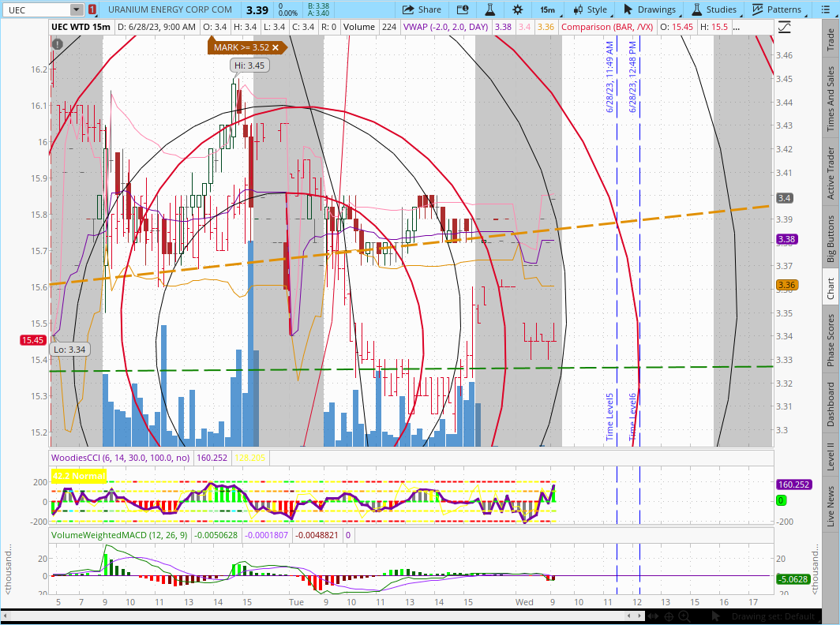Screen dimensions: 840x625
Task: Click the horizontal time scrollbar at bottom
Action: (316, 616)
